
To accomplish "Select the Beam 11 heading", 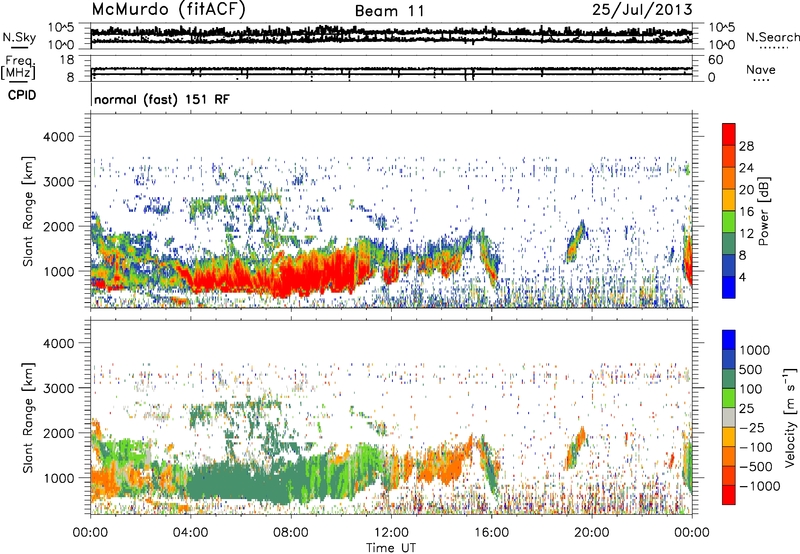I will click(389, 11).
